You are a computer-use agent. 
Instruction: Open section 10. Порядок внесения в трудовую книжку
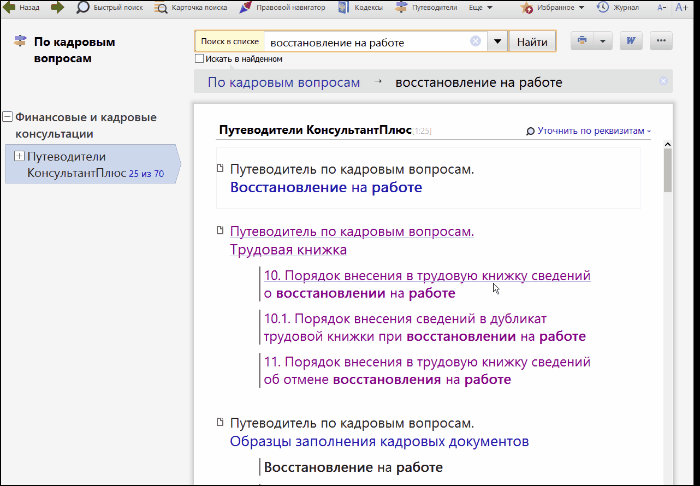(x=427, y=284)
